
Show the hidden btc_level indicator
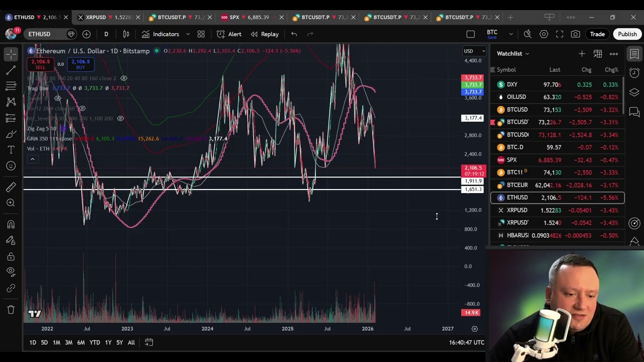click(120, 119)
